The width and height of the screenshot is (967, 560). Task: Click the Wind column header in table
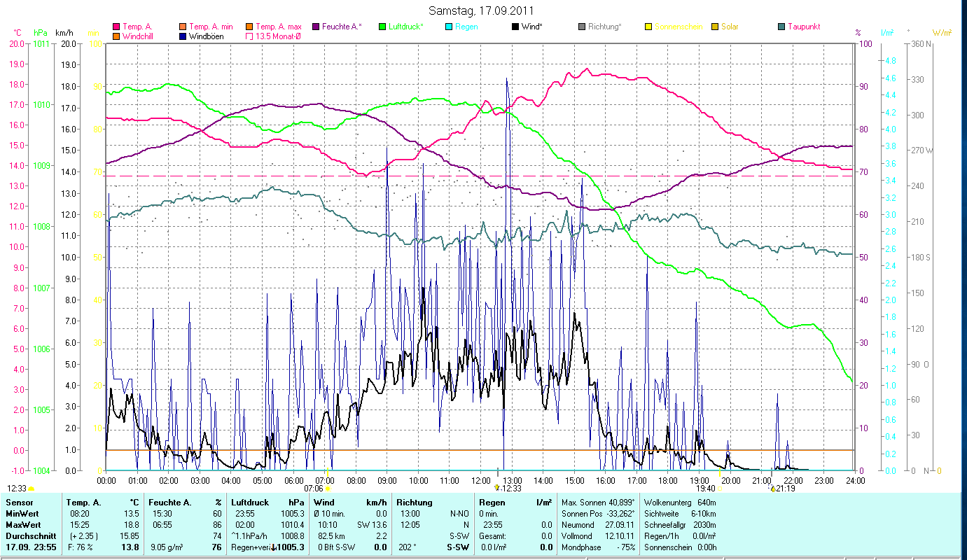pos(325,503)
